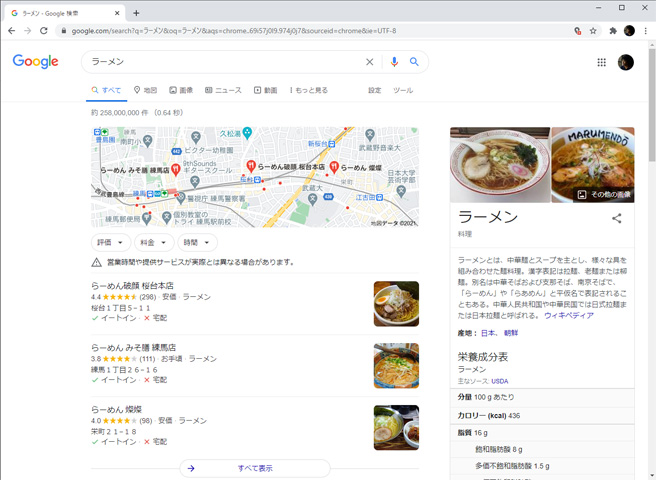656x480 pixels.
Task: Switch to the 画像 images tab
Action: pyautogui.click(x=181, y=90)
